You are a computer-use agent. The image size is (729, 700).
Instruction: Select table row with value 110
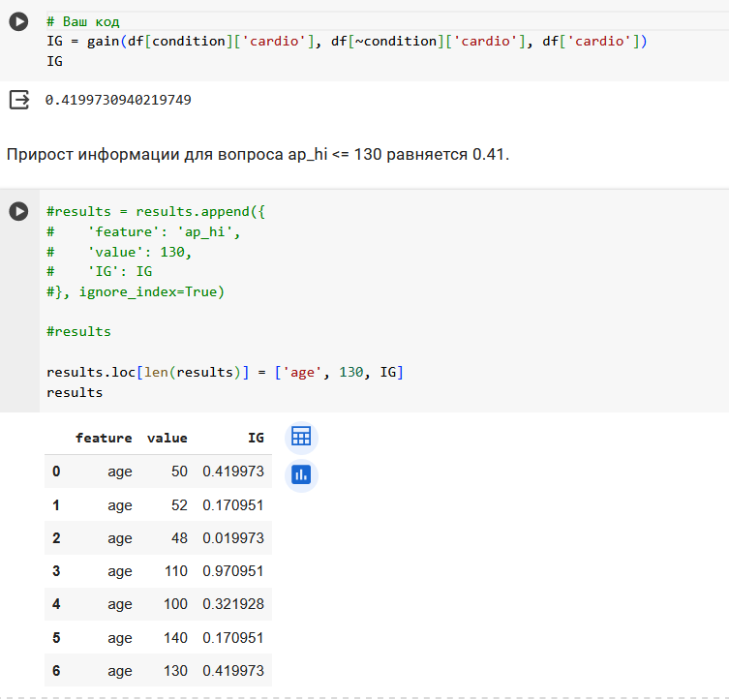(158, 571)
